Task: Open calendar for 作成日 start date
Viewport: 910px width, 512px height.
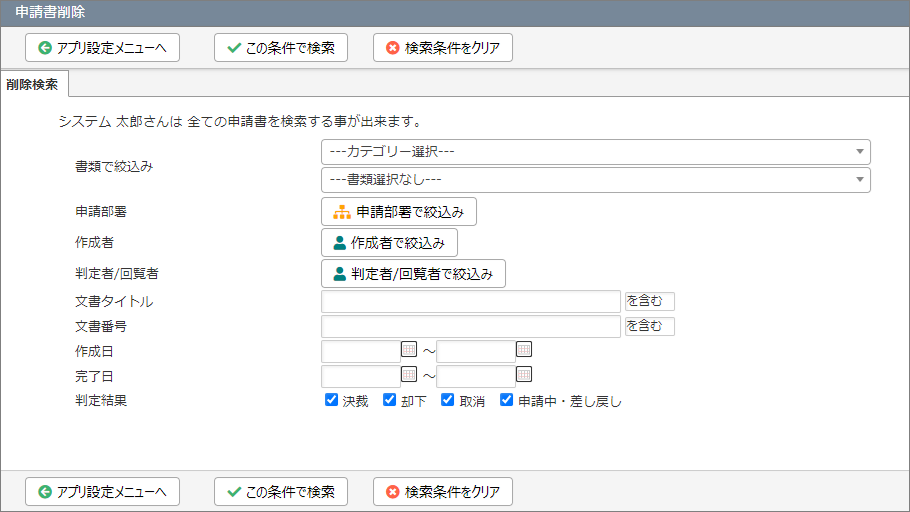Action: click(409, 349)
